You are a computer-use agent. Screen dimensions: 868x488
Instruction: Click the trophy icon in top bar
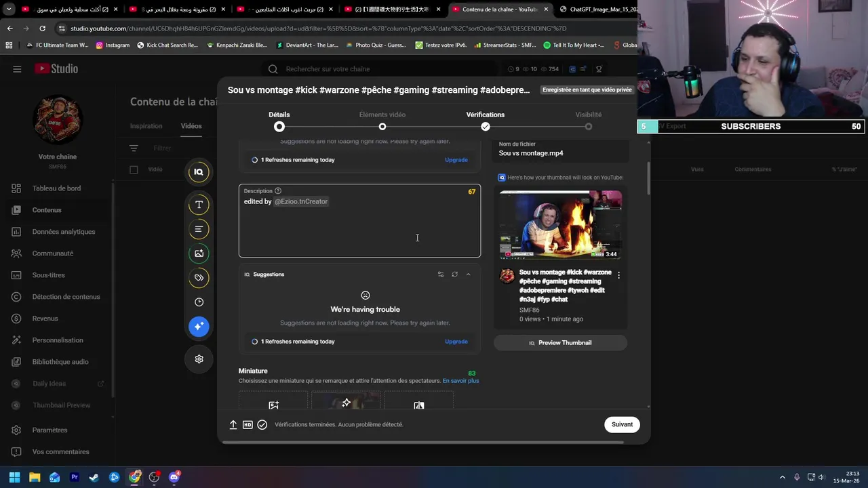click(599, 69)
